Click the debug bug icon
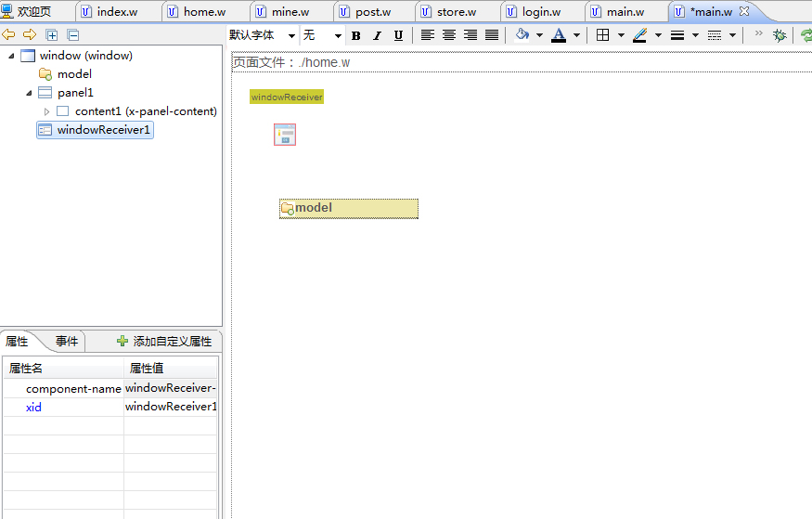The width and height of the screenshot is (812, 519). (780, 35)
